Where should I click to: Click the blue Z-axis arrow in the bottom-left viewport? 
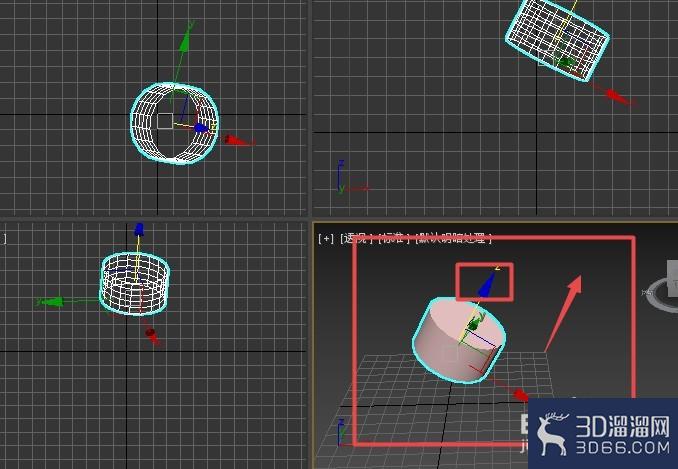pyautogui.click(x=139, y=229)
